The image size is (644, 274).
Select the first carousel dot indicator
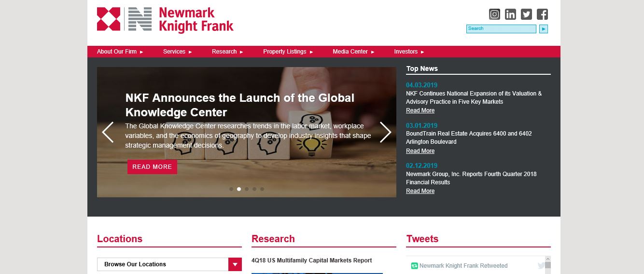(231, 189)
